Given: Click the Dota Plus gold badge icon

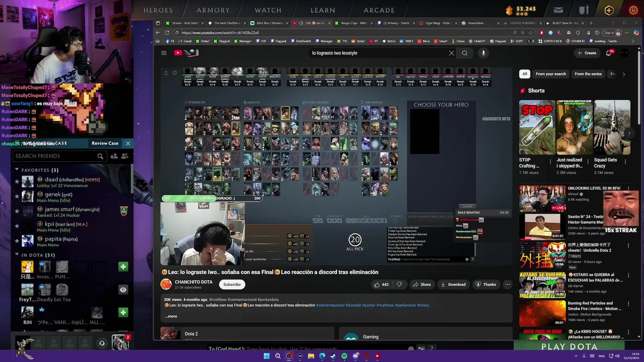Looking at the screenshot, I should tap(609, 10).
